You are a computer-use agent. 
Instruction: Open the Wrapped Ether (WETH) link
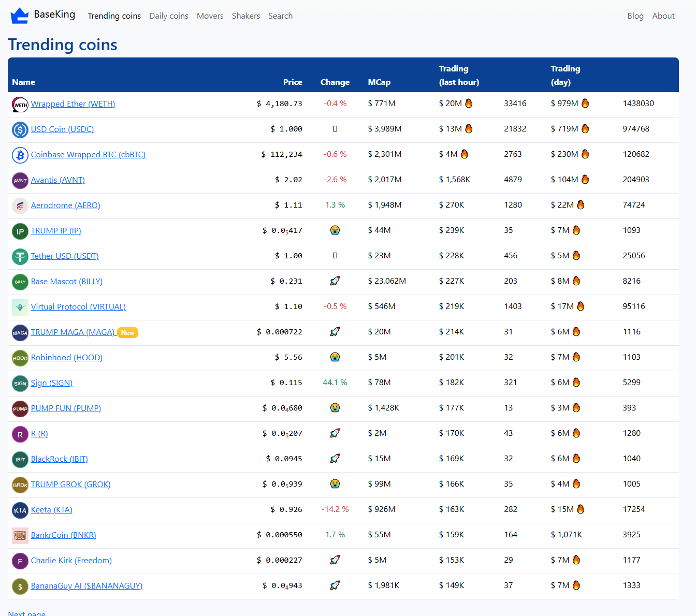(x=73, y=104)
